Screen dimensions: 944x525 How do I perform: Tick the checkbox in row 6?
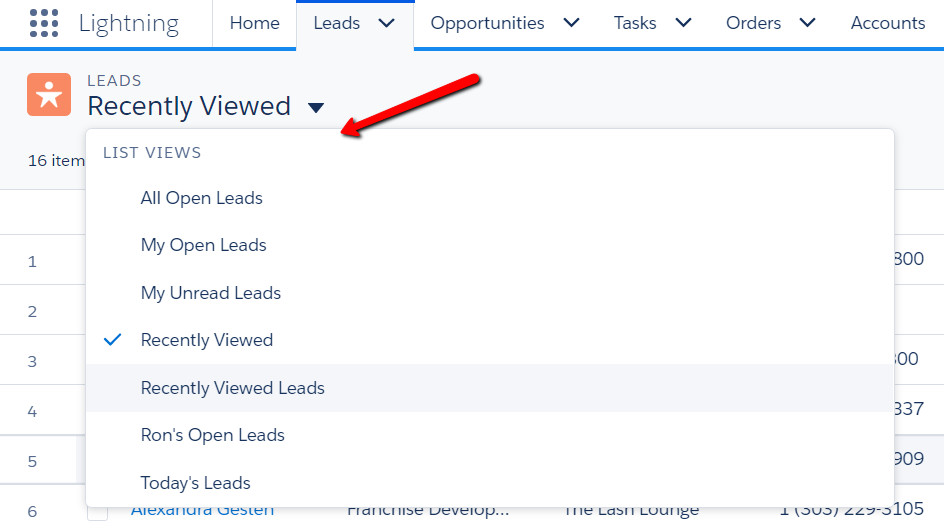[98, 513]
